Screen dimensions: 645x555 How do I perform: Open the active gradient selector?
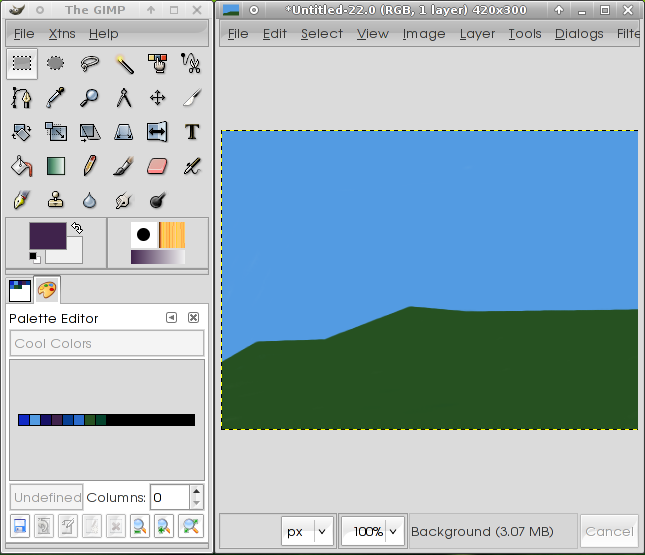point(158,257)
